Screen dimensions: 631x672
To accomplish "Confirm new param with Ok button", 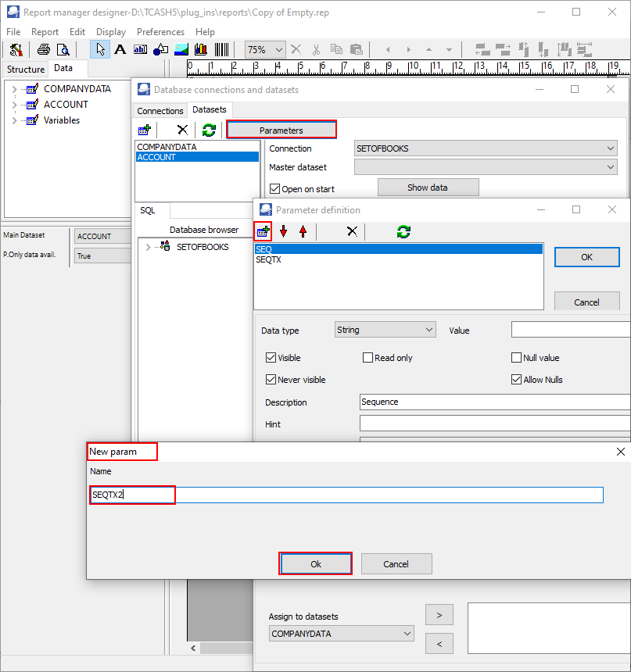I will [315, 563].
